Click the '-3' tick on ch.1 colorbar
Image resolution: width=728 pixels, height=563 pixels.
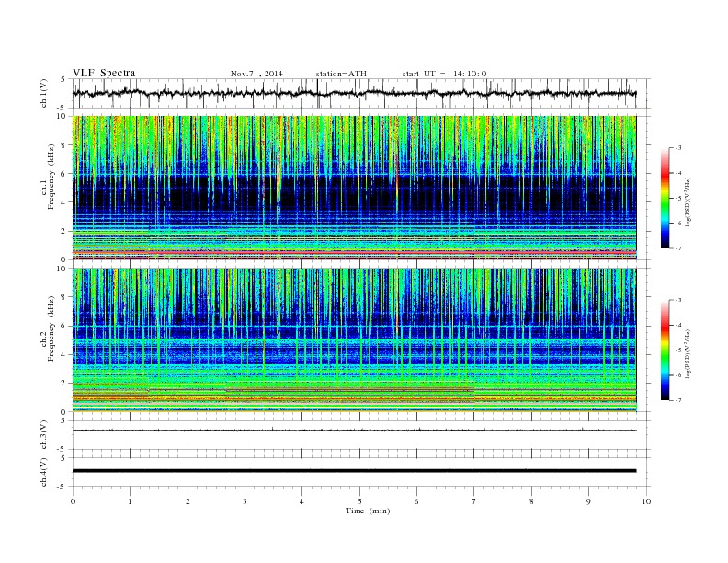678,148
